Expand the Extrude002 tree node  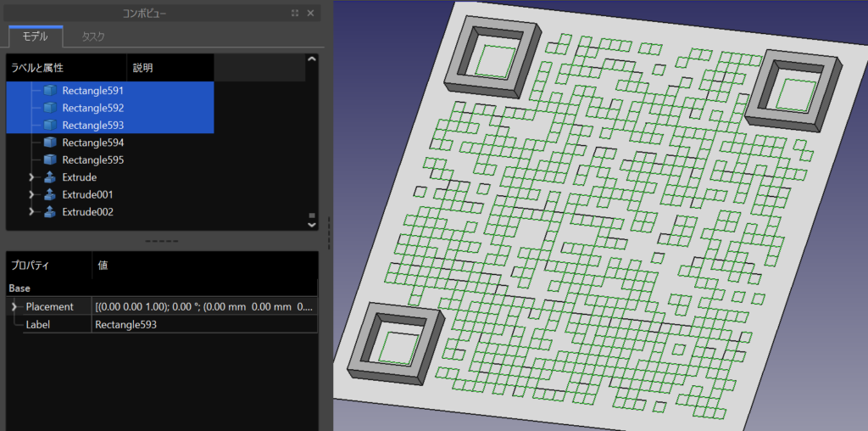[x=31, y=212]
